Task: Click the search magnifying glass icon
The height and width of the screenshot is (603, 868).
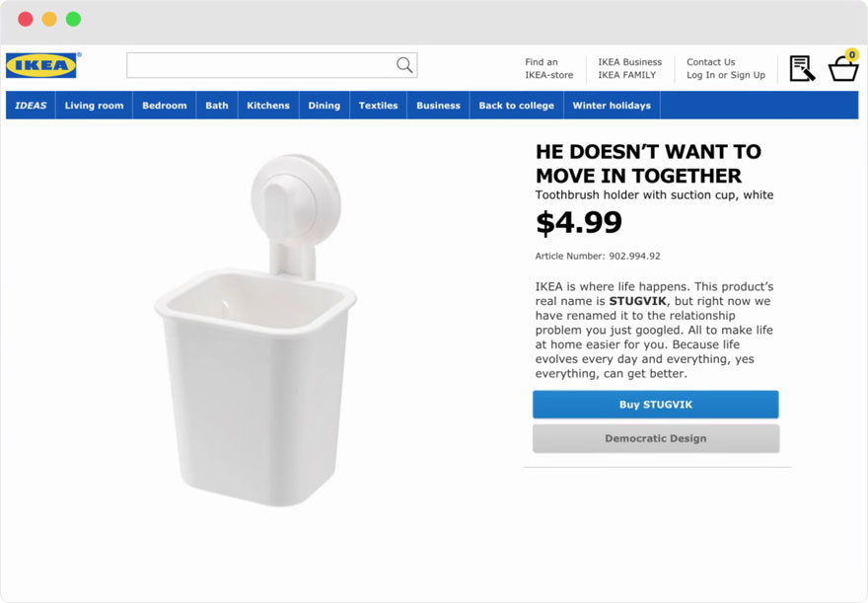Action: coord(404,65)
